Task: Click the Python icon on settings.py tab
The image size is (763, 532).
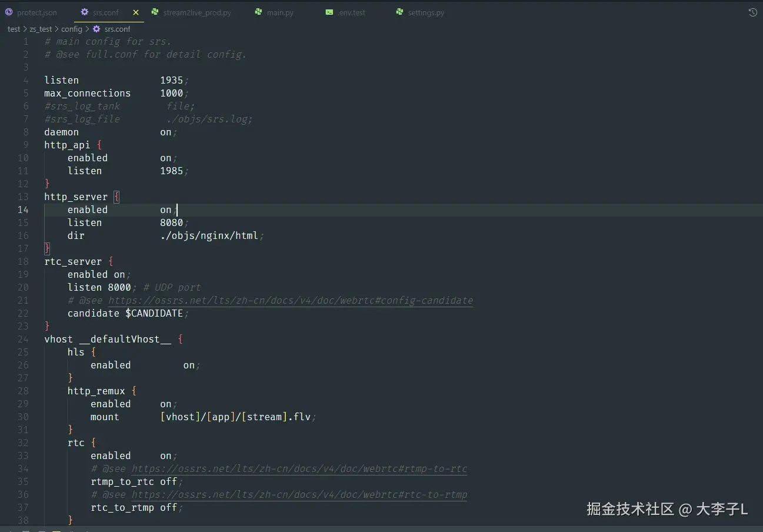Action: pyautogui.click(x=399, y=12)
